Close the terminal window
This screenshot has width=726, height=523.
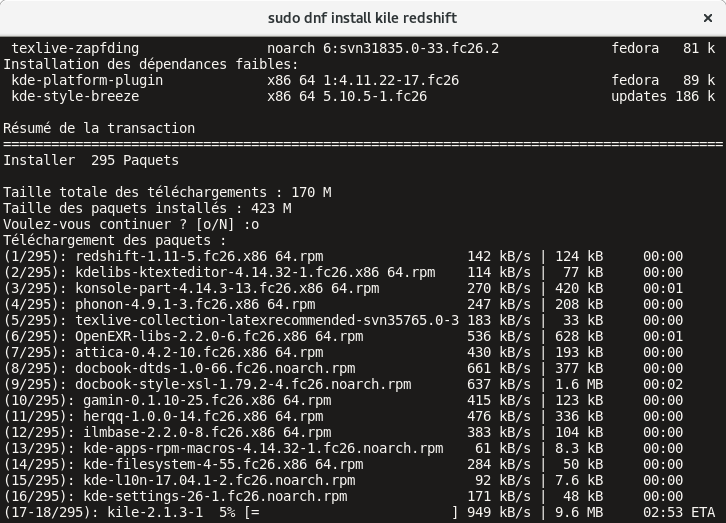click(x=706, y=18)
